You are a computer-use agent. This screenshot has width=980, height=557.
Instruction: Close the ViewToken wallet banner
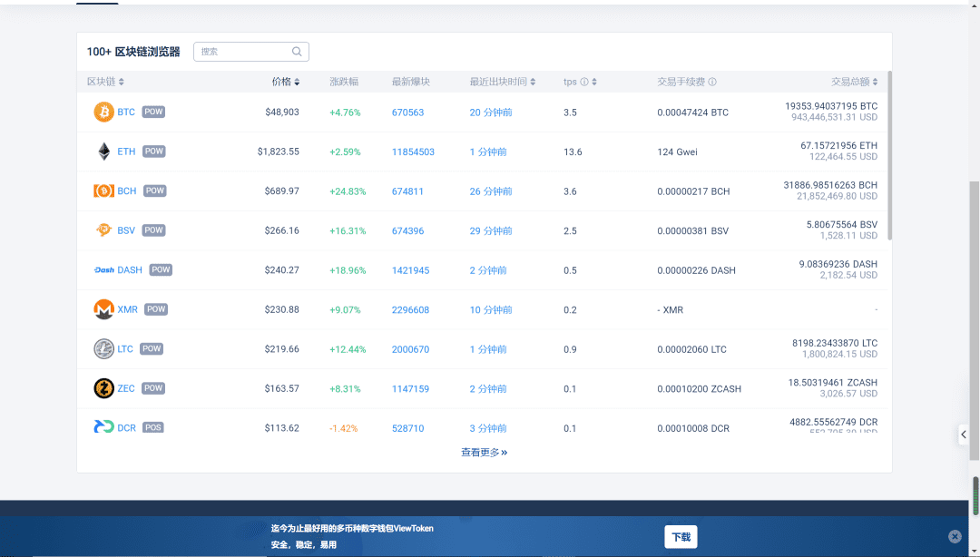[955, 536]
